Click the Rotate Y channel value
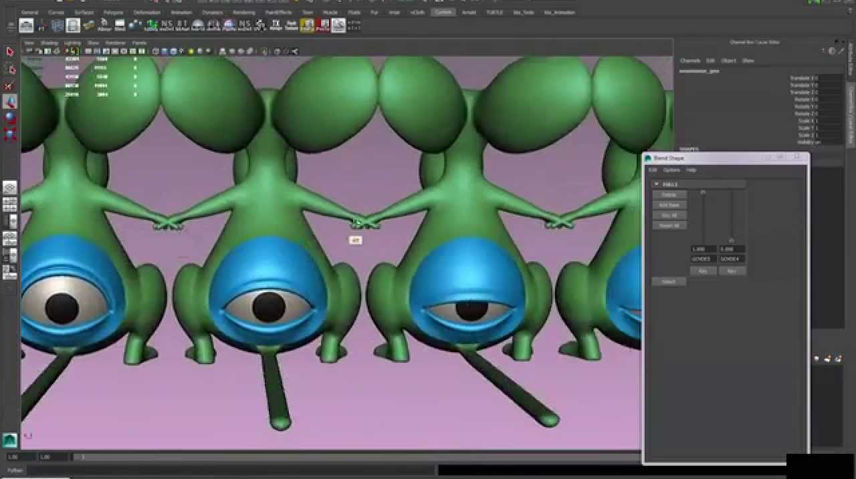856x479 pixels. [829, 107]
